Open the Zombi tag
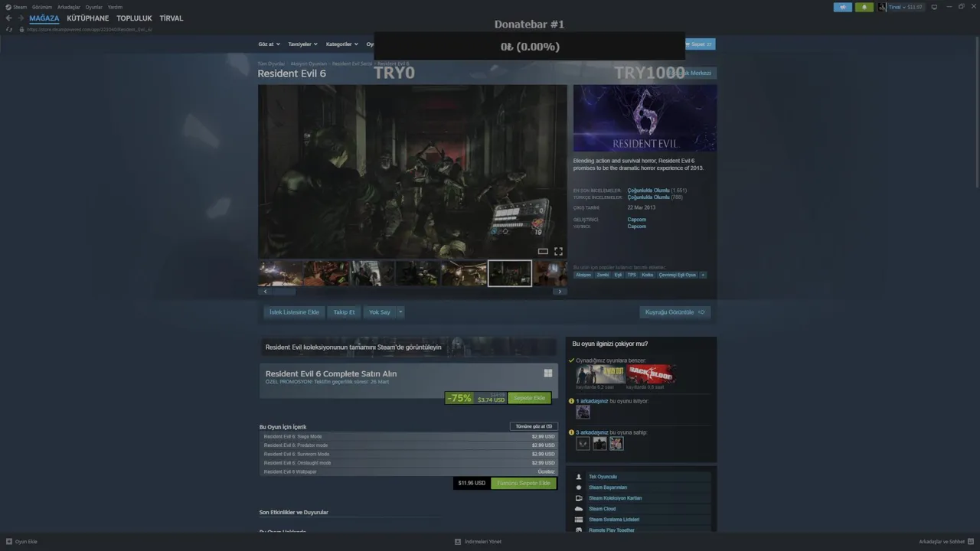Screen dimensions: 980x551 603,275
